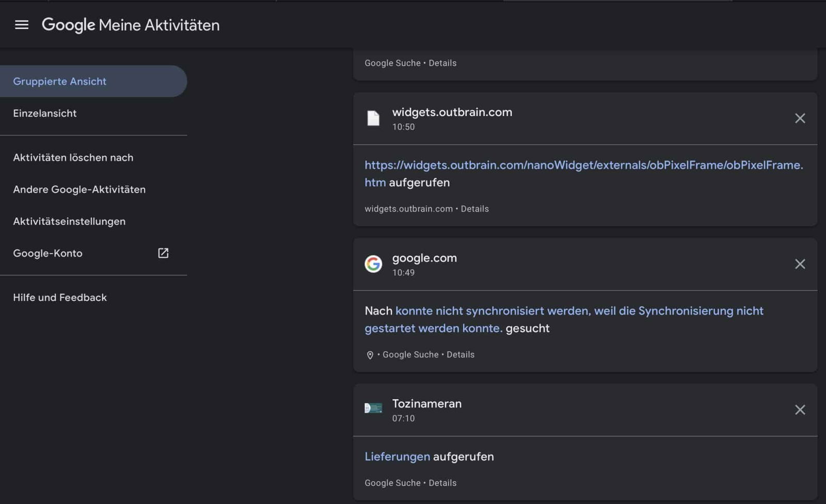
Task: Click the 10:49 timestamp
Action: (x=403, y=273)
